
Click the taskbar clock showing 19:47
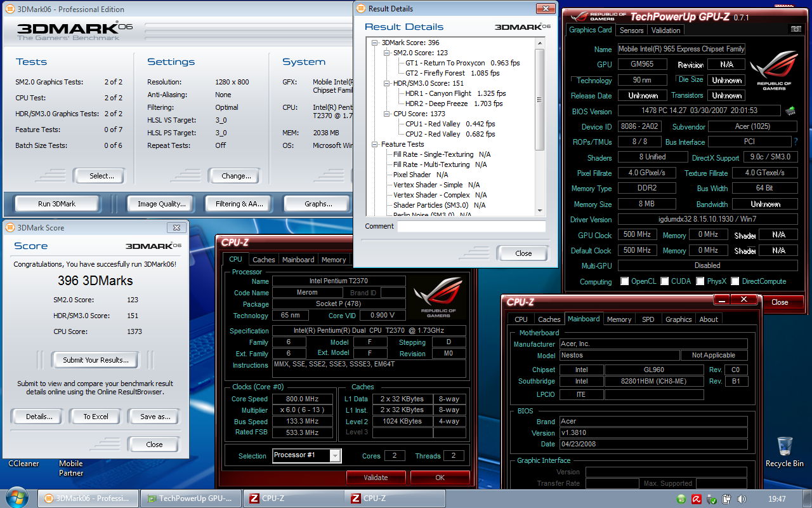(777, 499)
